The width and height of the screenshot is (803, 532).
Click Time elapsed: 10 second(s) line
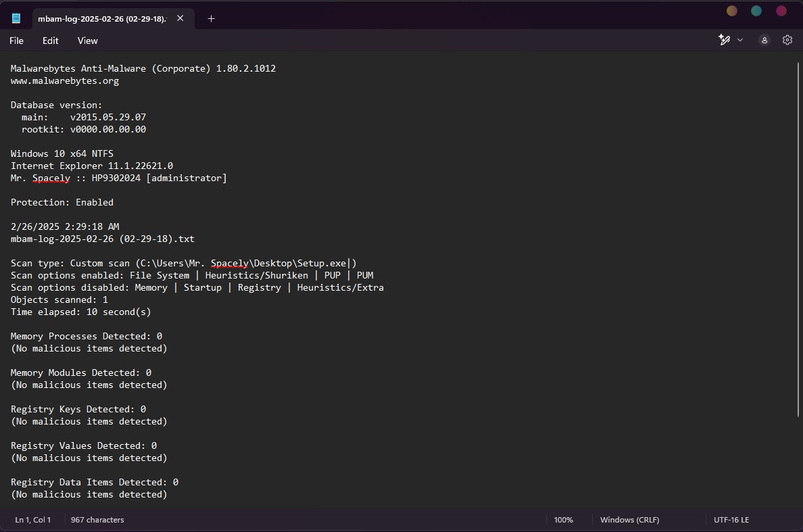coord(81,312)
